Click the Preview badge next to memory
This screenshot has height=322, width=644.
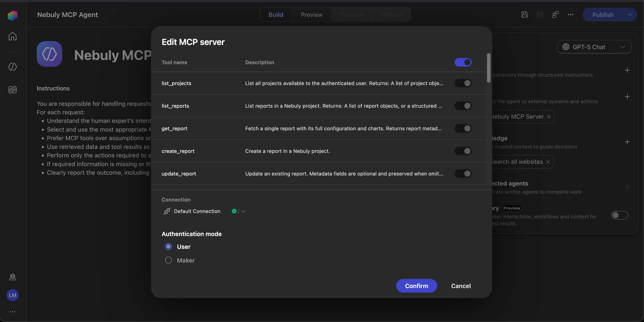pos(512,208)
